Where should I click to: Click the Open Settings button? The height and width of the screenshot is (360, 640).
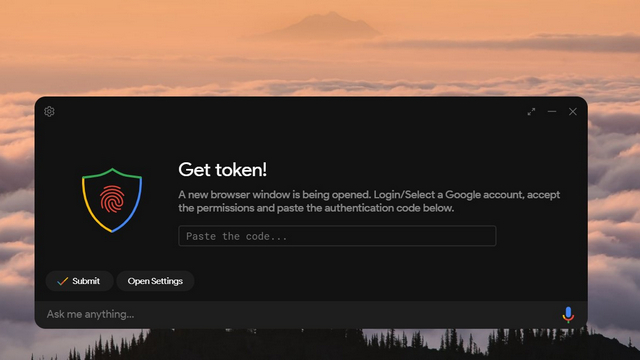(155, 281)
